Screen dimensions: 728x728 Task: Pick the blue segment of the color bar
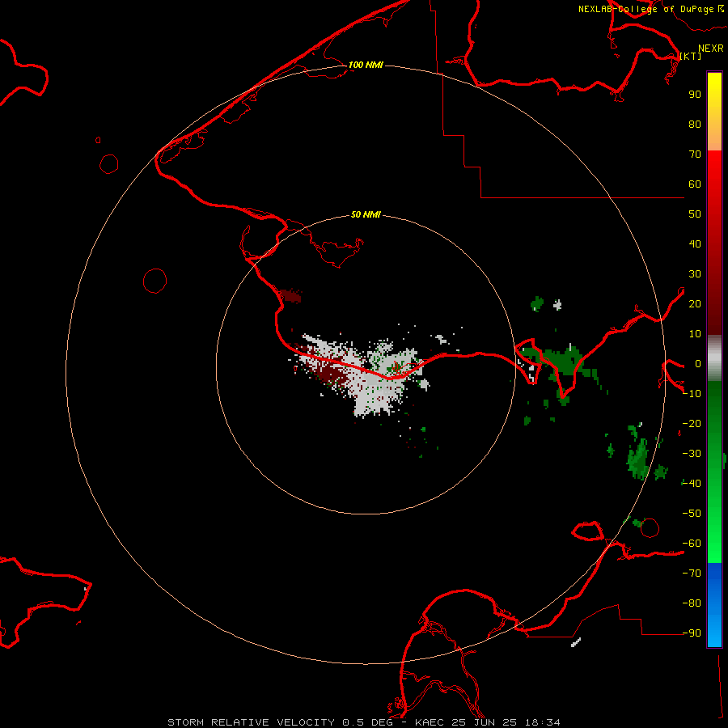(714, 605)
